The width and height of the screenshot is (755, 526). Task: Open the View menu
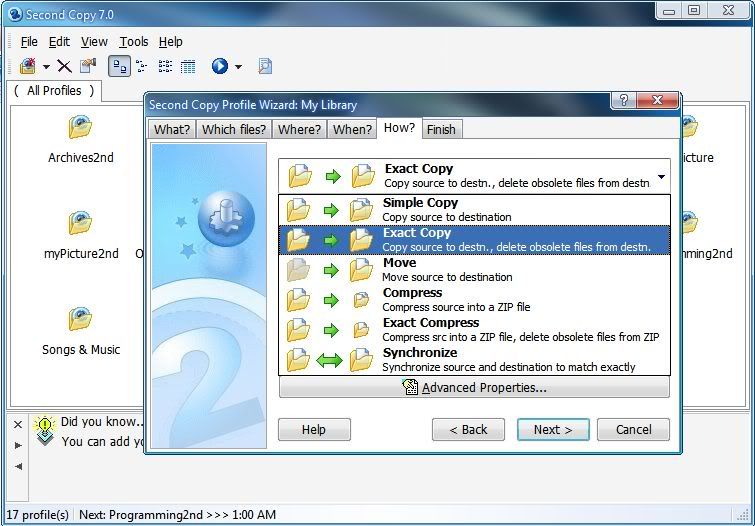94,42
